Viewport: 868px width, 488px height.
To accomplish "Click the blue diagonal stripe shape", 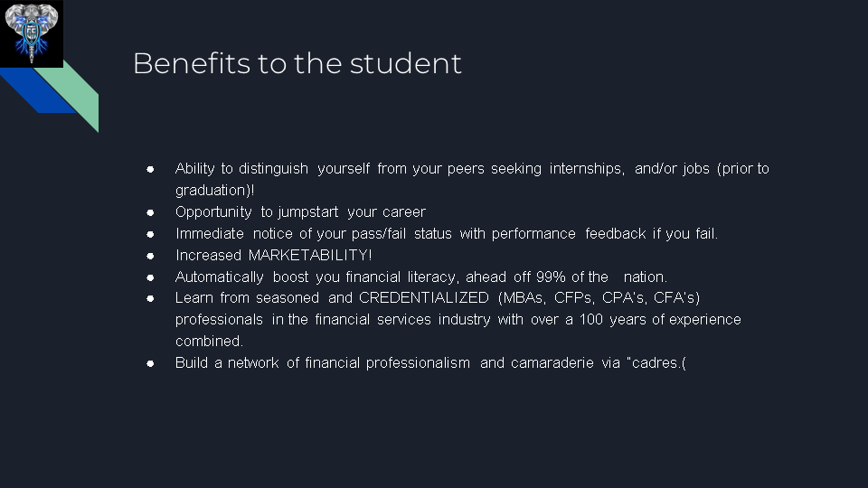I will click(36, 96).
